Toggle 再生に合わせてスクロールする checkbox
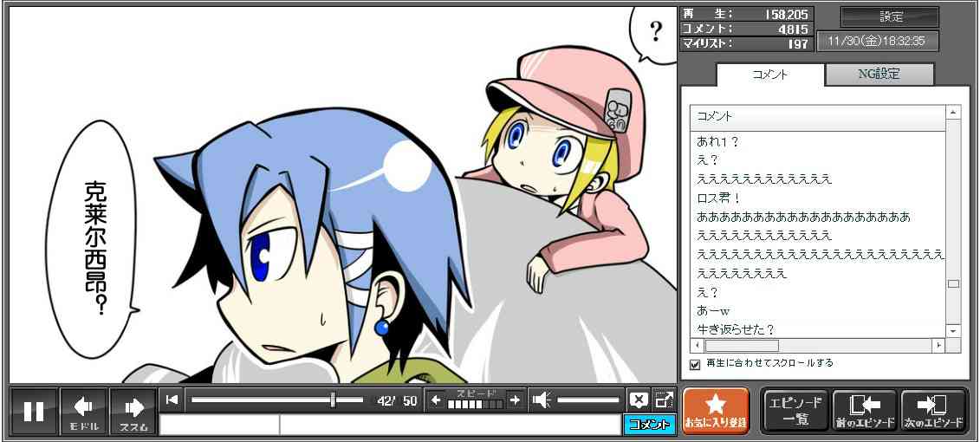The width and height of the screenshot is (980, 442). [695, 364]
